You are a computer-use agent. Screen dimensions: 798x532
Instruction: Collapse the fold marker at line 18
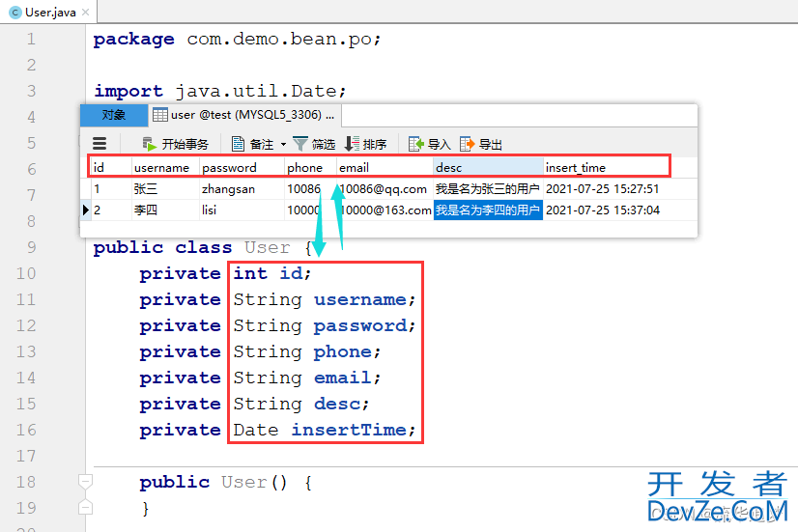point(85,481)
